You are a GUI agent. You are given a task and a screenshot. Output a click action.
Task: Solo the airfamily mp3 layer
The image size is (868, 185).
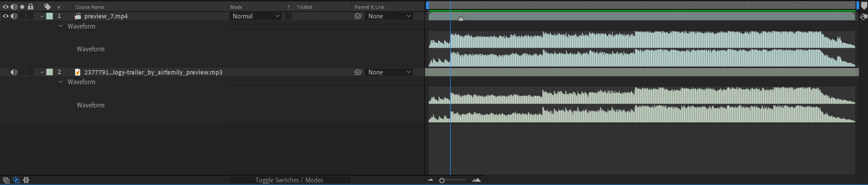tap(22, 72)
